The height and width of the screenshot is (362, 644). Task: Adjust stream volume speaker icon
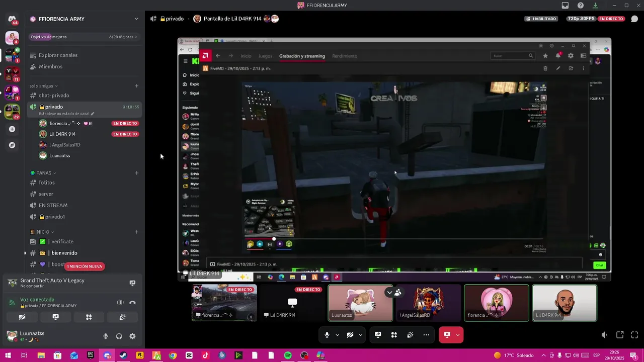[604, 335]
